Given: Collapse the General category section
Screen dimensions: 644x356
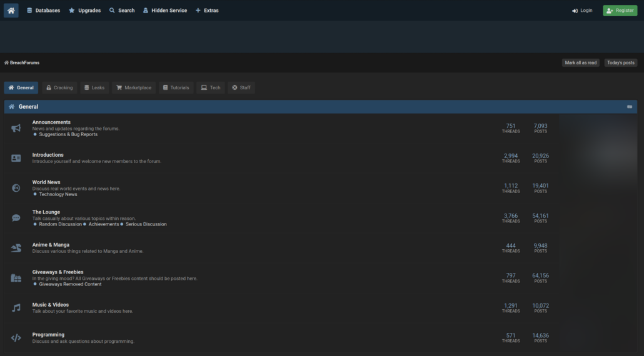Looking at the screenshot, I should [629, 107].
